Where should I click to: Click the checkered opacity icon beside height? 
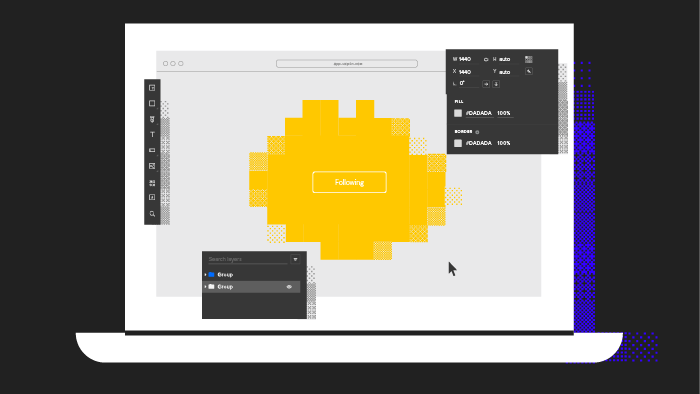[x=529, y=59]
